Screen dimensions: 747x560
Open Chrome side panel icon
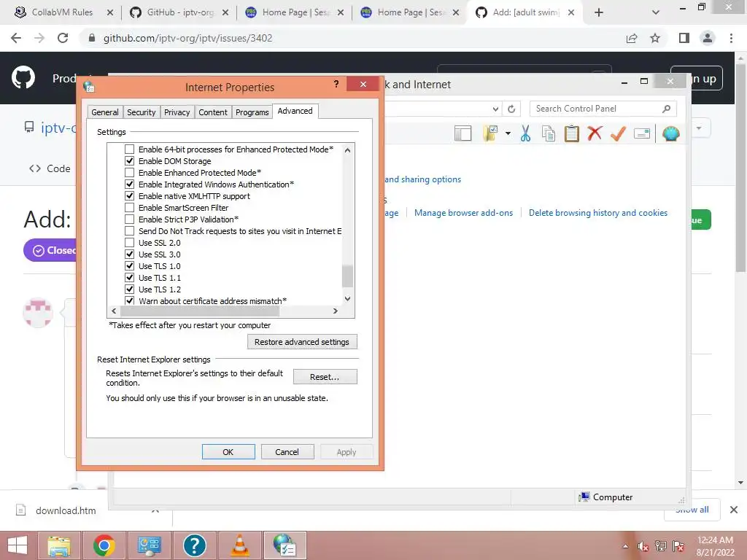(x=684, y=38)
